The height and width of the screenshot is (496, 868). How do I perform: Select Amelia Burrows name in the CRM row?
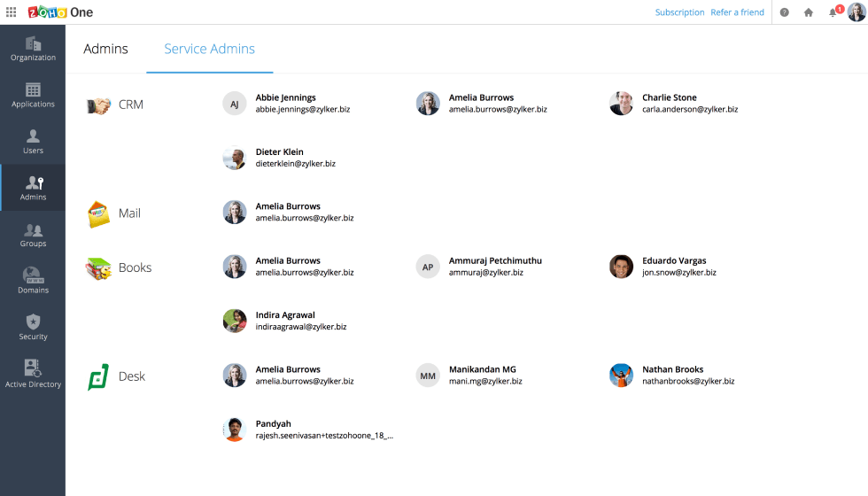click(x=481, y=97)
